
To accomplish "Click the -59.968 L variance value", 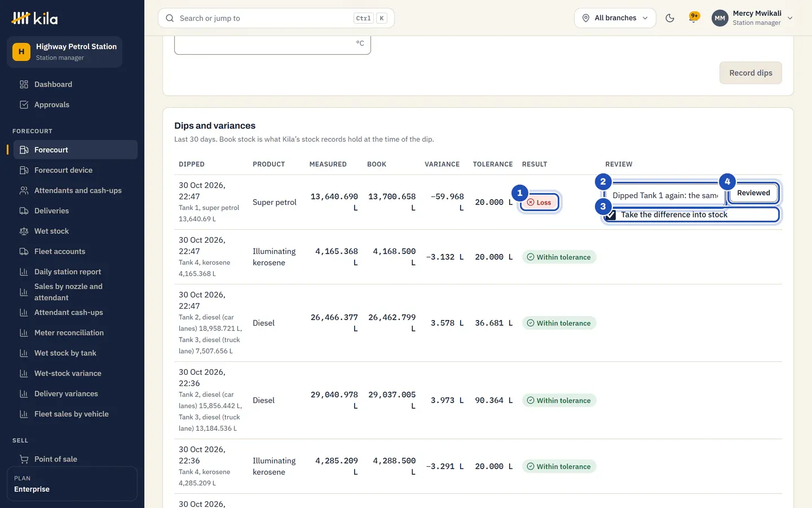I will (x=447, y=202).
